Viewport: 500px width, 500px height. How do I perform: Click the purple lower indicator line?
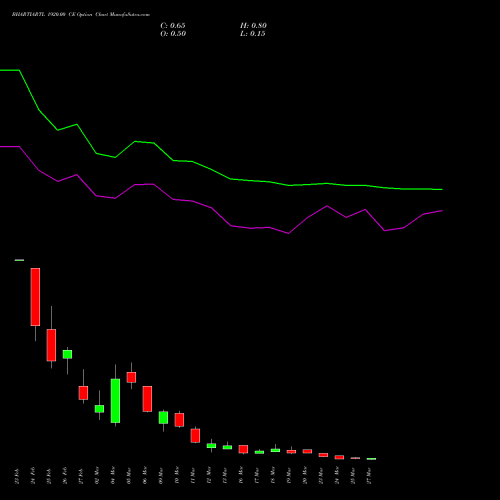pyautogui.click(x=230, y=225)
